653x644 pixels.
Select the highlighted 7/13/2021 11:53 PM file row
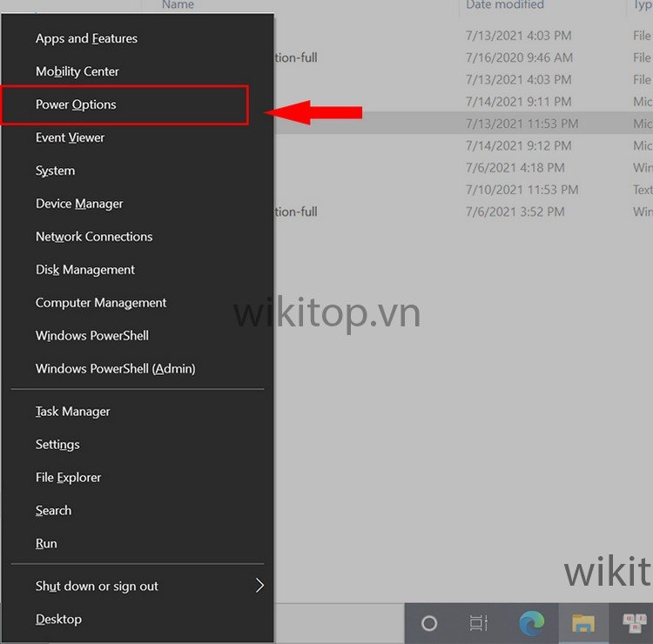pos(522,124)
